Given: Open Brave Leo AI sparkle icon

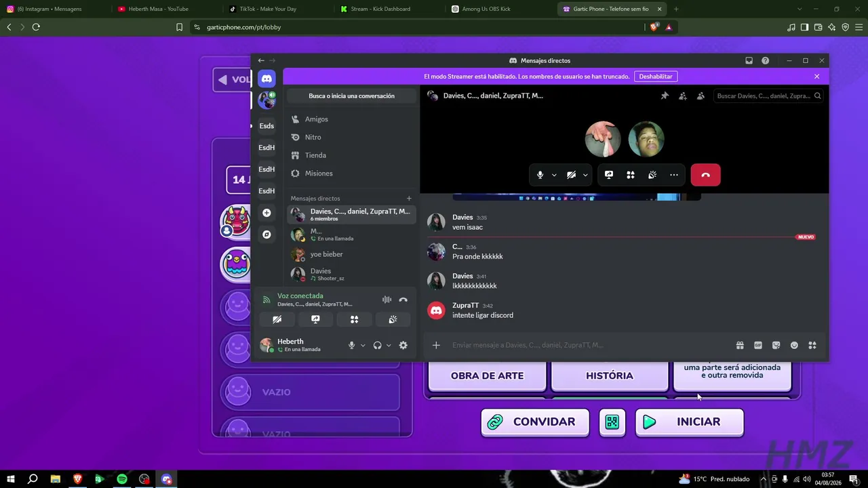Looking at the screenshot, I should click(831, 27).
